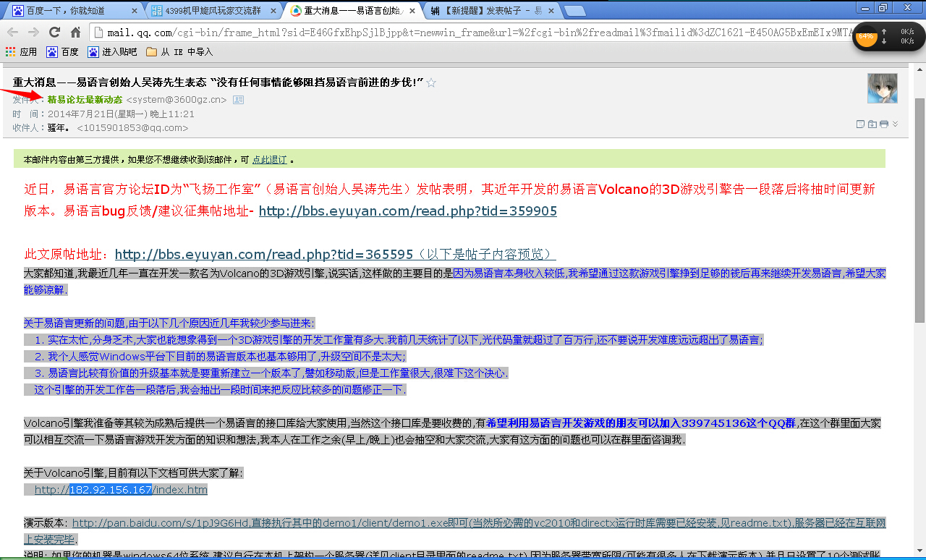This screenshot has width=926, height=560.
Task: Open the 进入贴吧 bookmark
Action: 112,52
